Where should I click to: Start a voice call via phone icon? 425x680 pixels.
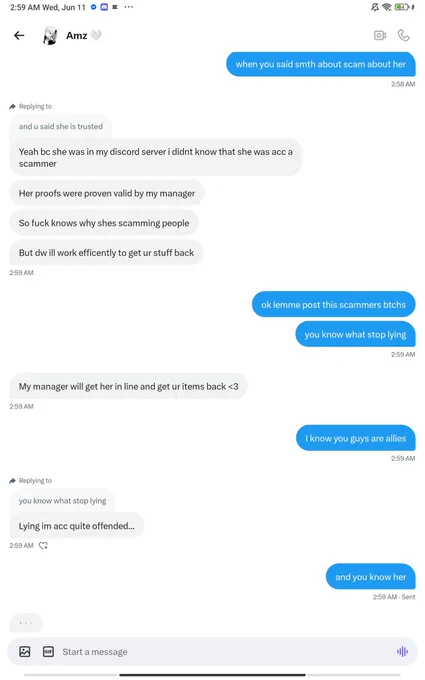click(x=404, y=35)
